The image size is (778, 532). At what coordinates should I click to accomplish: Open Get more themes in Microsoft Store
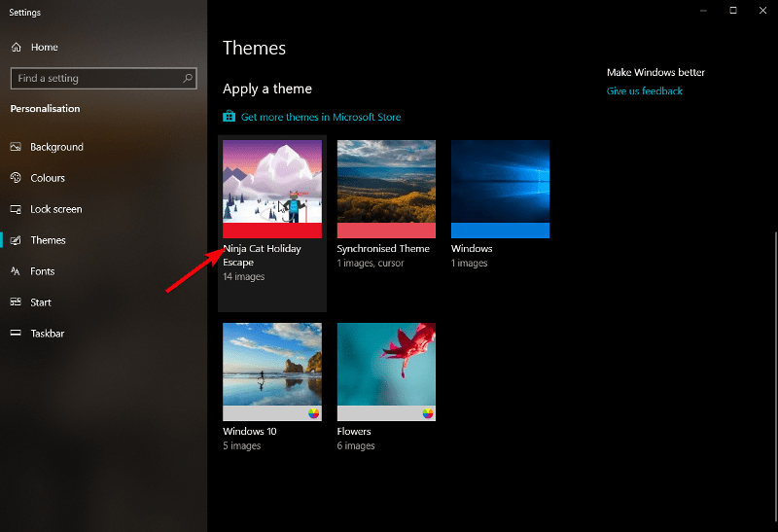pos(321,117)
